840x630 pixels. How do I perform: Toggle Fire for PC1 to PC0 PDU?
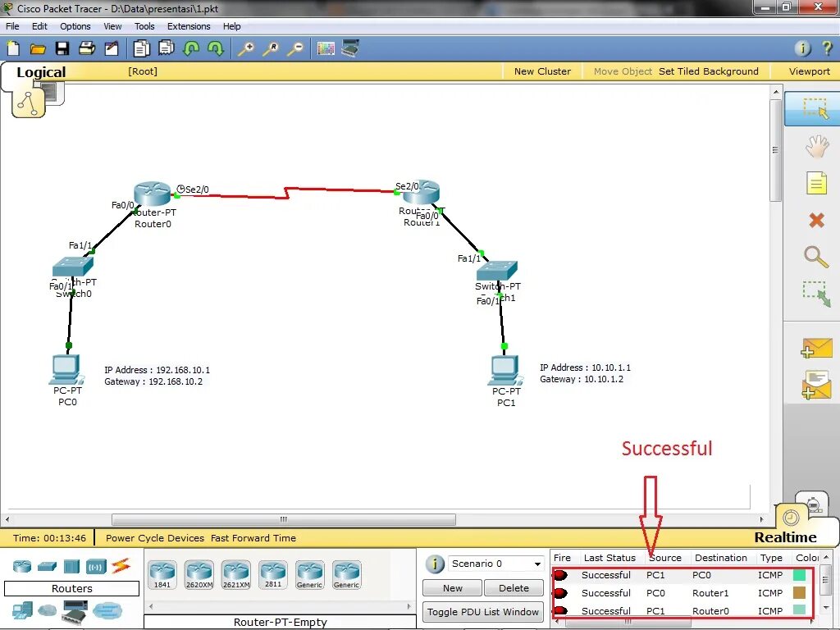(560, 575)
